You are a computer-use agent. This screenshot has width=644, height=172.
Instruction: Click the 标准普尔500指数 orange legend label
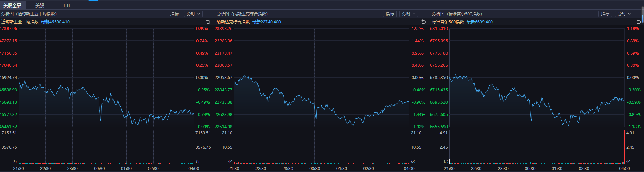tap(448, 22)
